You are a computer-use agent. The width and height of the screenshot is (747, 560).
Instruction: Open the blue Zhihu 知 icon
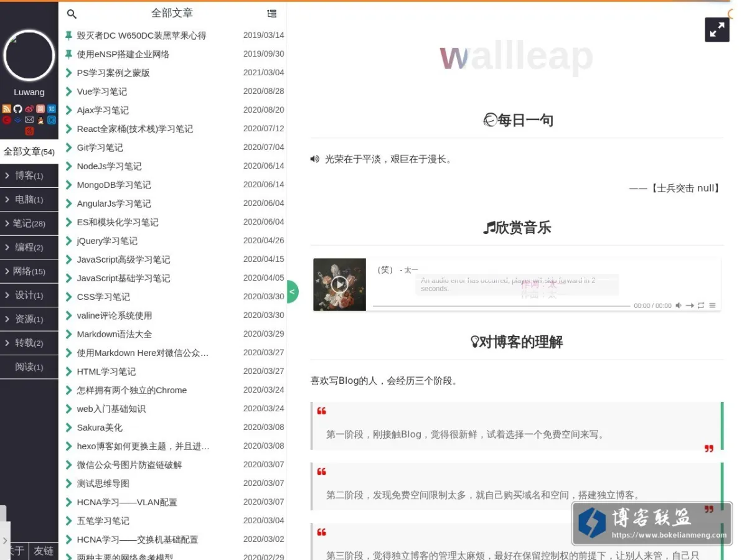[52, 109]
